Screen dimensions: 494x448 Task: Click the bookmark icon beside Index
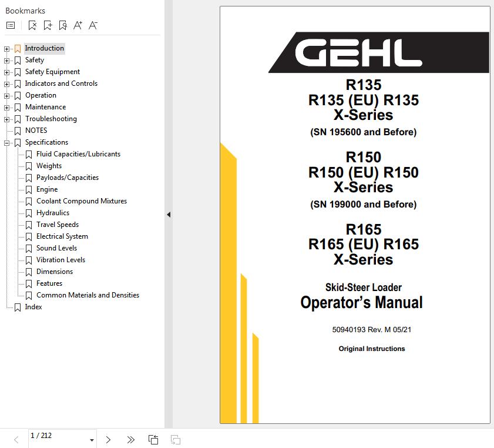pyautogui.click(x=18, y=307)
